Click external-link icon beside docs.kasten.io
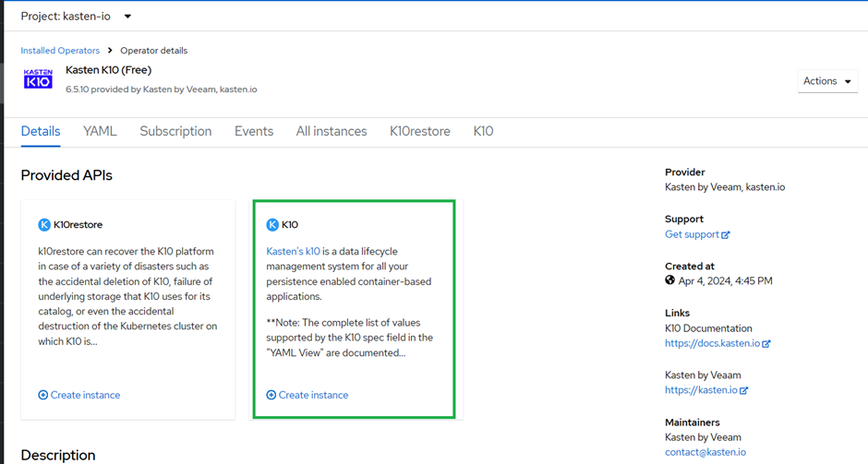868x464 pixels. coord(766,343)
